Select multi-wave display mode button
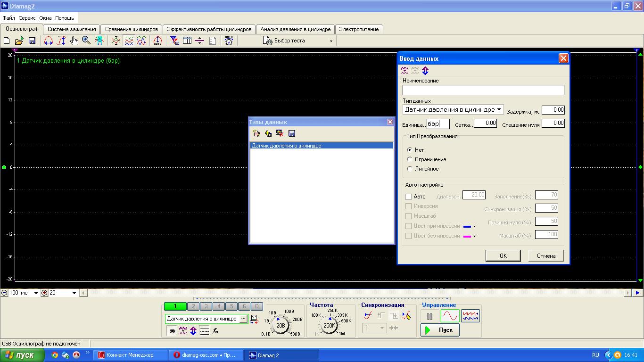 (x=471, y=316)
